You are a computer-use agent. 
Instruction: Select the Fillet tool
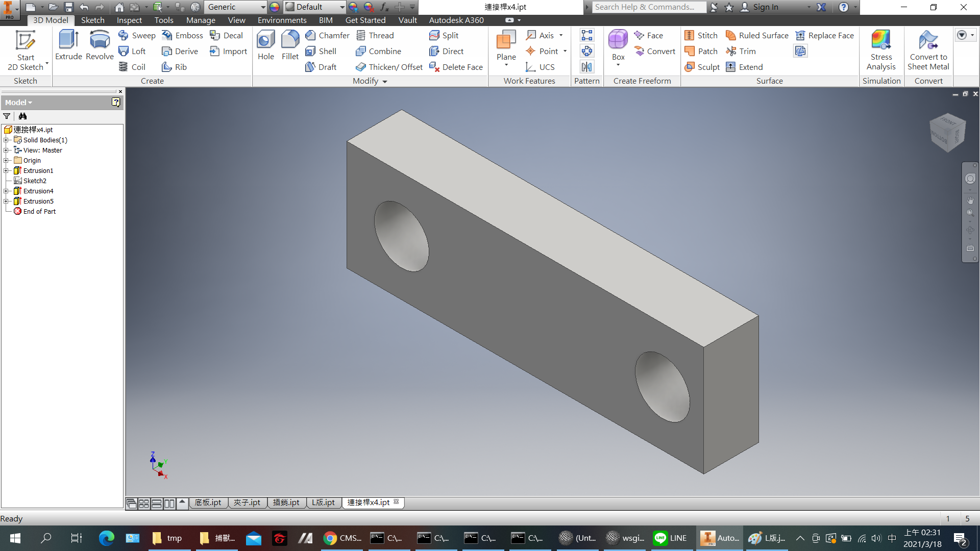click(290, 45)
